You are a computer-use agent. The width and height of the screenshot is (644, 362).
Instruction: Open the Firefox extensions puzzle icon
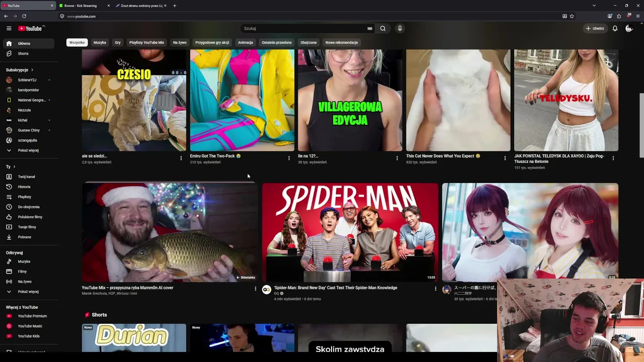[x=619, y=16]
